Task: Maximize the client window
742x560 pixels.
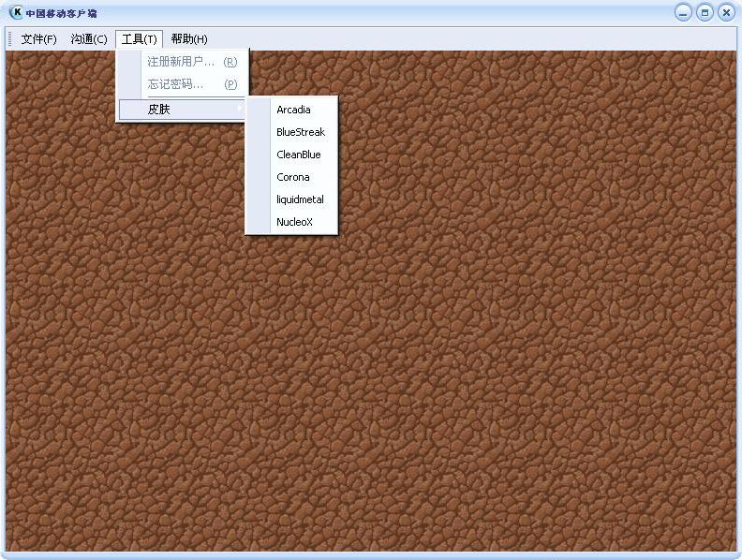Action: coord(704,13)
